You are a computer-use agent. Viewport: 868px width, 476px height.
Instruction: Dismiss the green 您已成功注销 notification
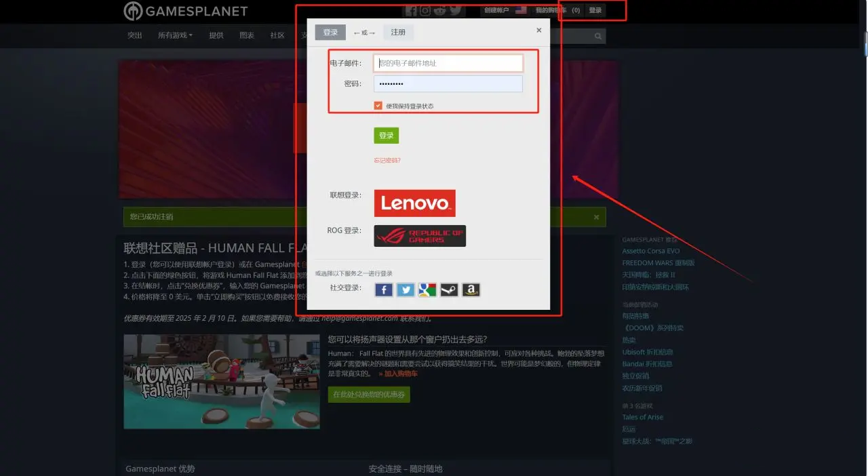pos(597,217)
